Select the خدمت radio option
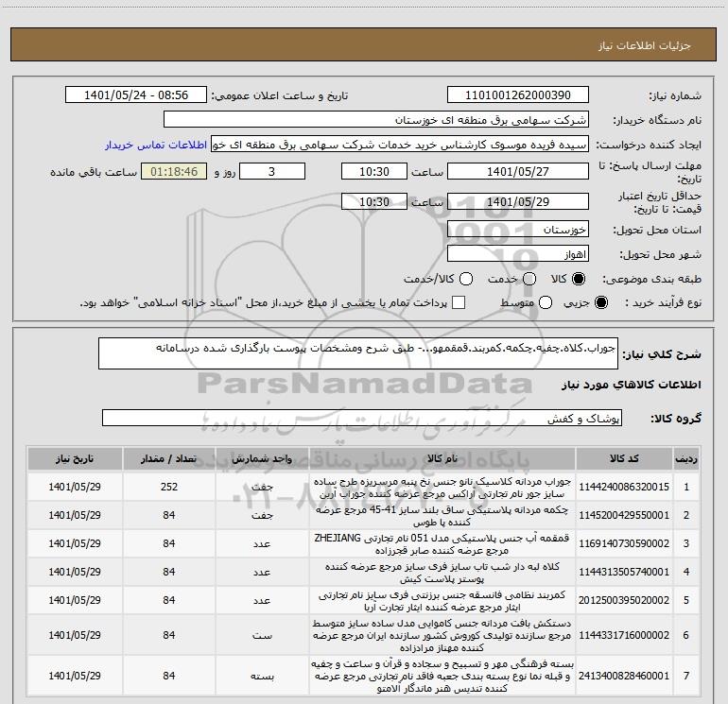Screen dimensions: 728x704 (x=529, y=280)
